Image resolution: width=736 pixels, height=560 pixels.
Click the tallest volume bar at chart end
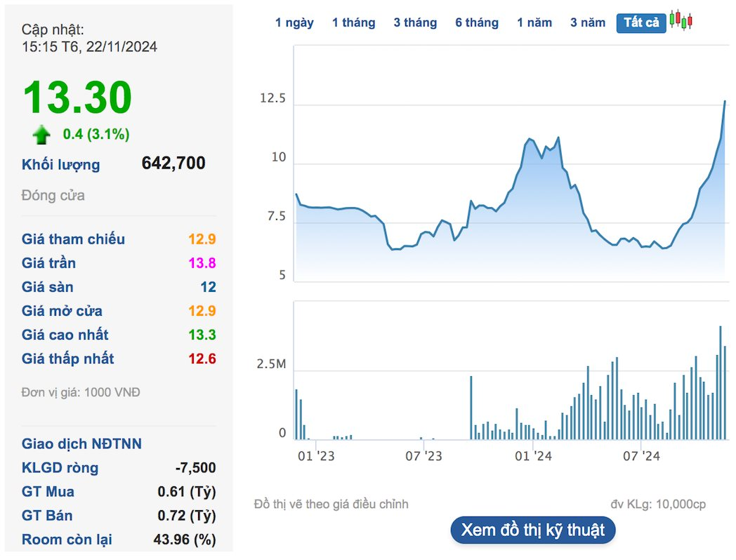pyautogui.click(x=721, y=382)
